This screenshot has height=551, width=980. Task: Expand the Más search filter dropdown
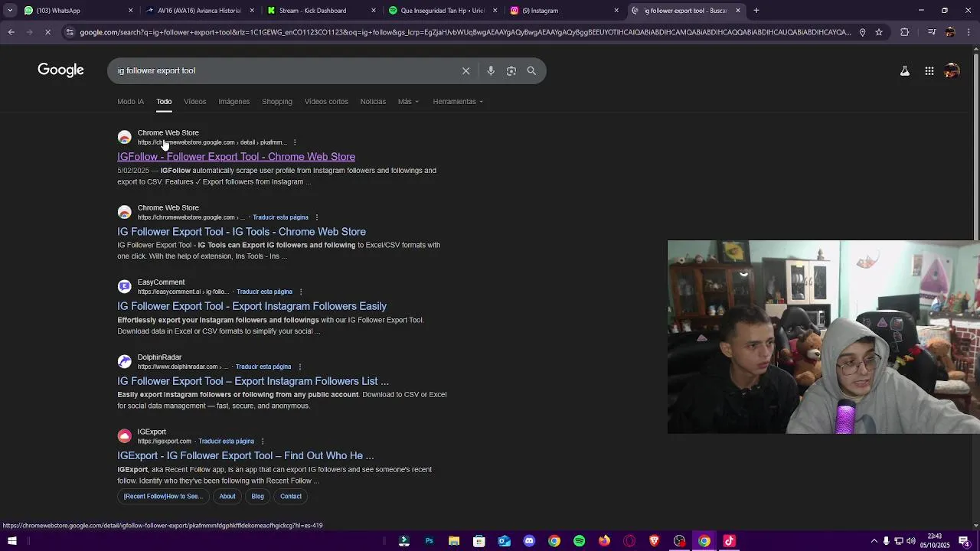408,102
